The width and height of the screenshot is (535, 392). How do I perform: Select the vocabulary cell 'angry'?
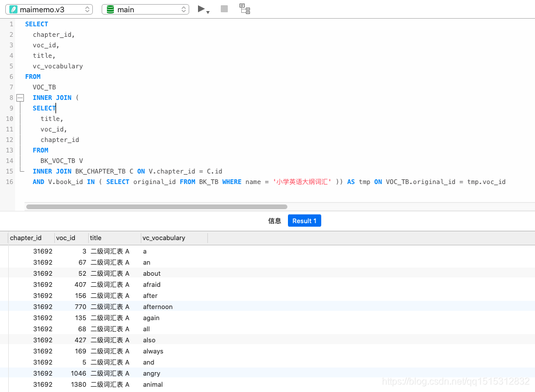click(151, 373)
